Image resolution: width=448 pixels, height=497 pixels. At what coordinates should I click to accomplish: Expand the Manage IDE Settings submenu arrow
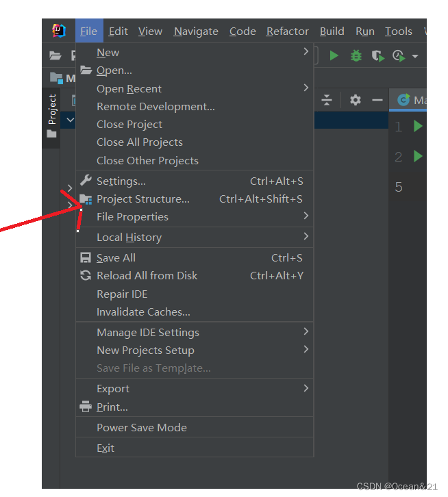tap(306, 331)
